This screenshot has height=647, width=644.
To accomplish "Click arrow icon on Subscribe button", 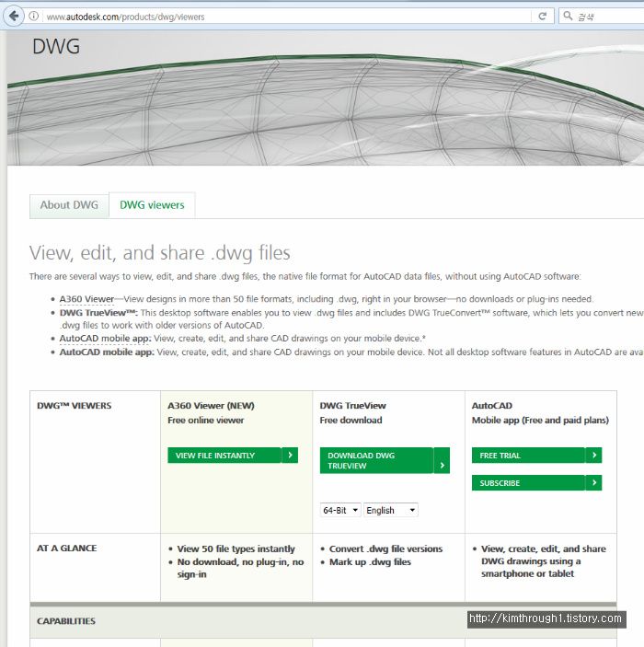I will click(594, 483).
